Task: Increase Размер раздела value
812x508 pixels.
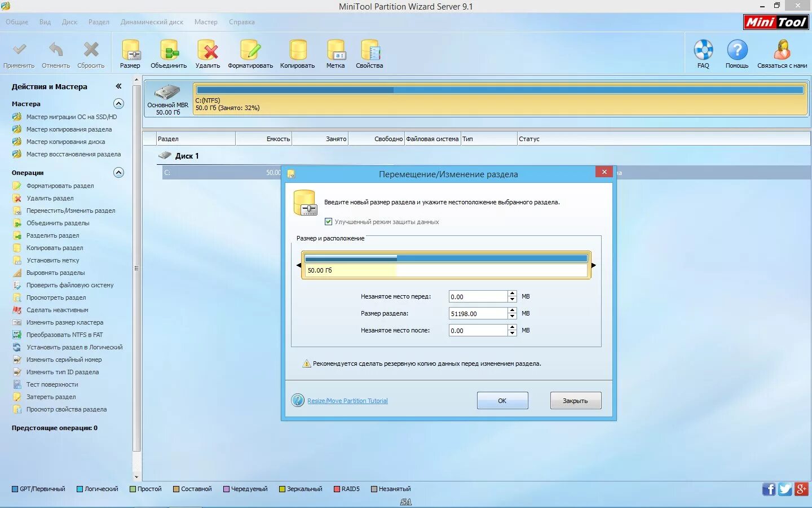Action: pyautogui.click(x=512, y=310)
